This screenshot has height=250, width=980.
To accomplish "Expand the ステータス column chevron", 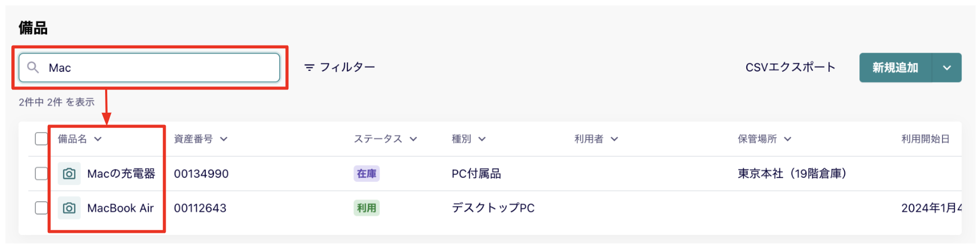I will [413, 139].
